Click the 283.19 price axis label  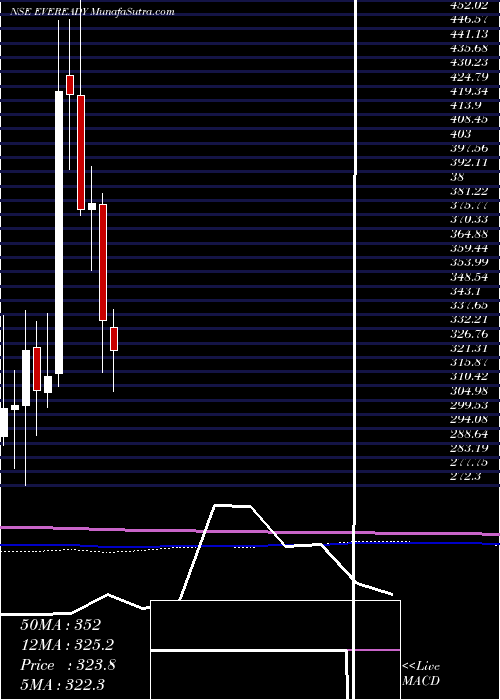click(471, 448)
